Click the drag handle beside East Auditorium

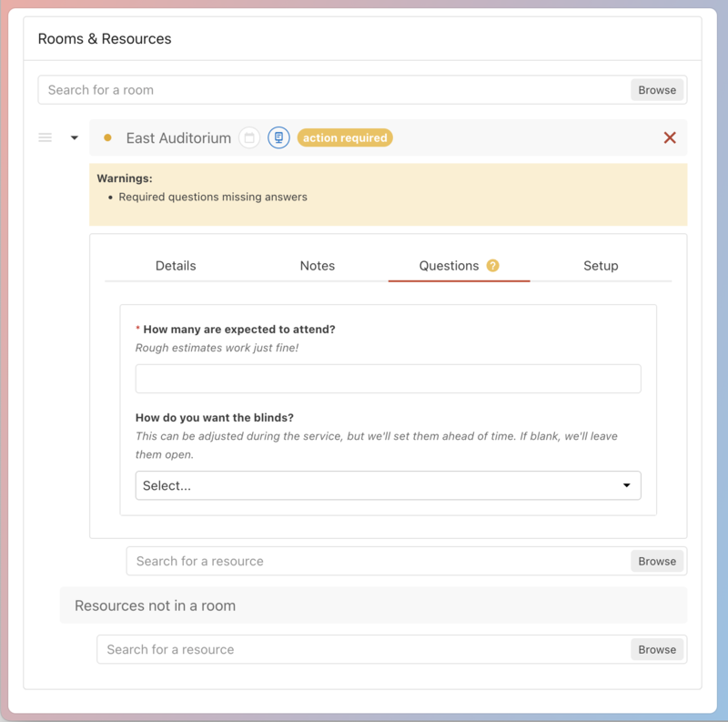click(x=45, y=138)
